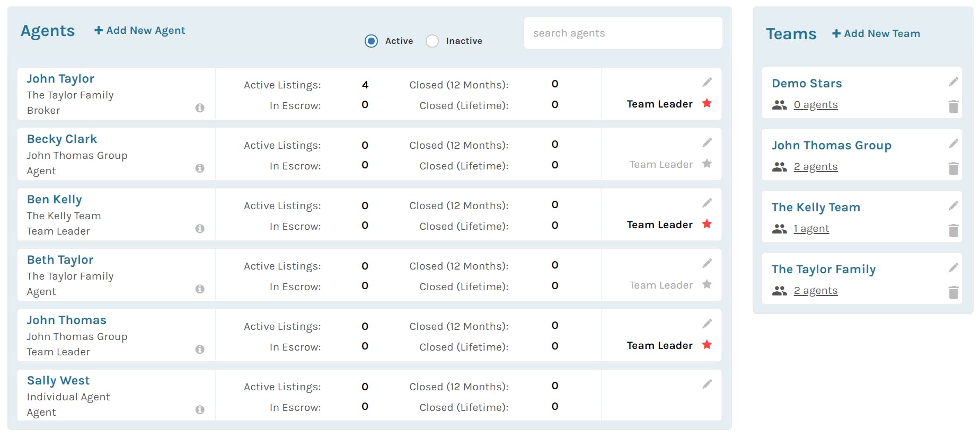The image size is (980, 439).
Task: Open info icon for Becky Clark
Action: coord(200,168)
